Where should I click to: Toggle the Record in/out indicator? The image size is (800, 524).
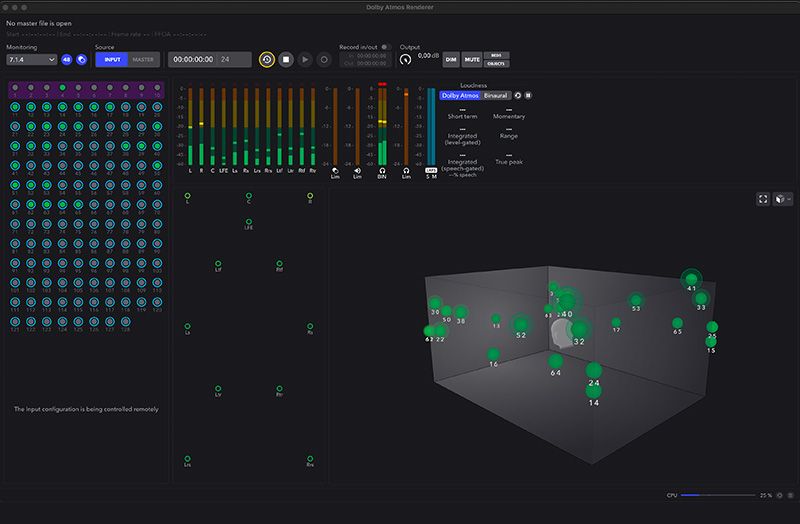pyautogui.click(x=385, y=47)
